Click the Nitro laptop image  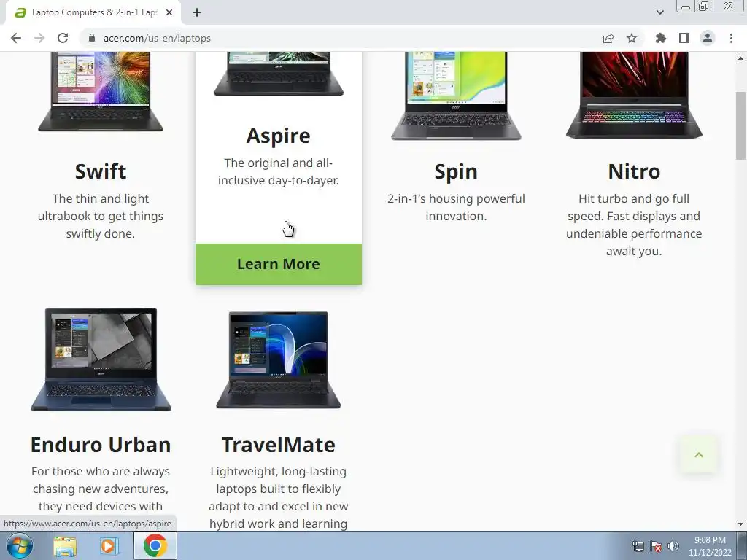coord(634,96)
